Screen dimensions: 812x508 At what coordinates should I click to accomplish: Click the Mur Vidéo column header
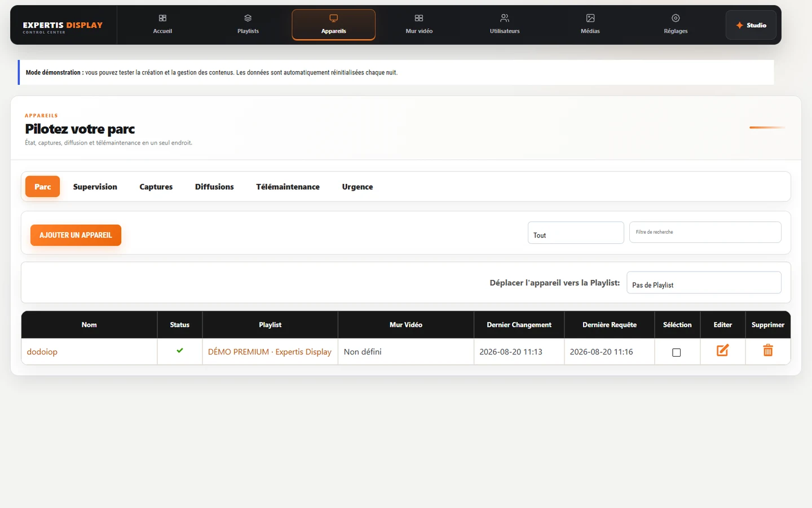tap(406, 325)
